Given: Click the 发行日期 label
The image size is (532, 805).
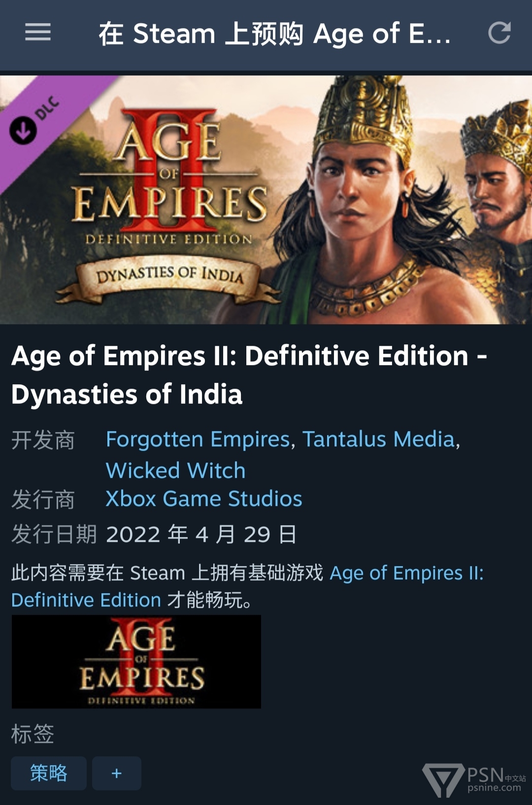Looking at the screenshot, I should [54, 535].
